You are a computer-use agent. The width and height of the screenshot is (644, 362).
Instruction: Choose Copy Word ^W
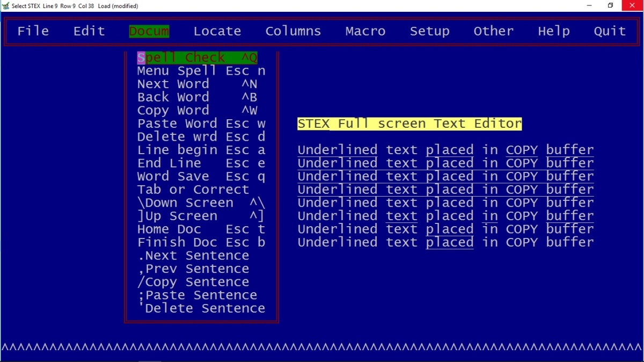point(197,111)
